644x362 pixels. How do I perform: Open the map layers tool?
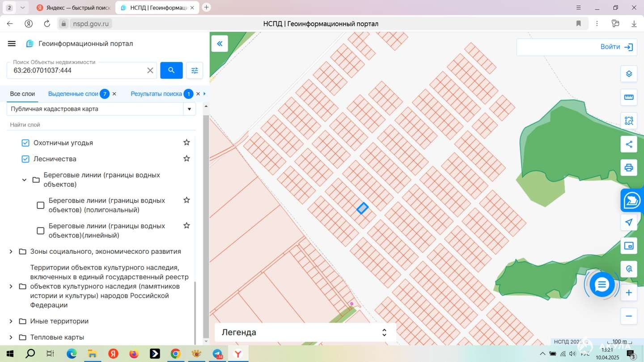click(629, 74)
